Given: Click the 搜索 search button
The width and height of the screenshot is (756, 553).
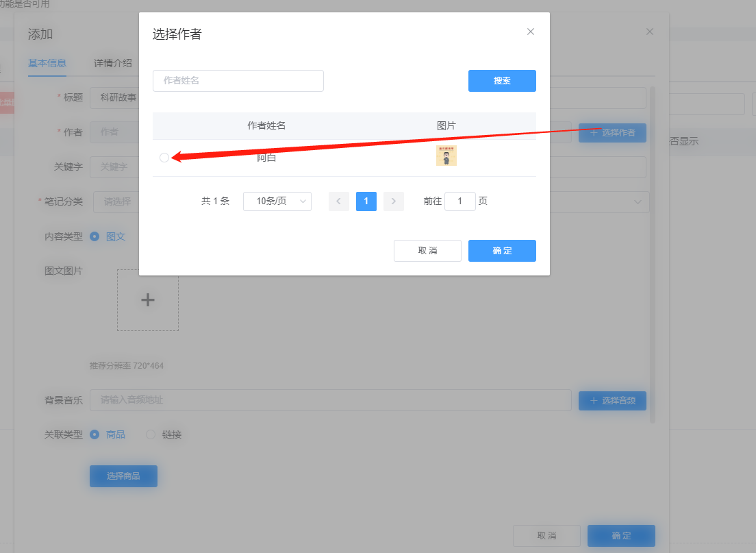Looking at the screenshot, I should click(x=502, y=81).
